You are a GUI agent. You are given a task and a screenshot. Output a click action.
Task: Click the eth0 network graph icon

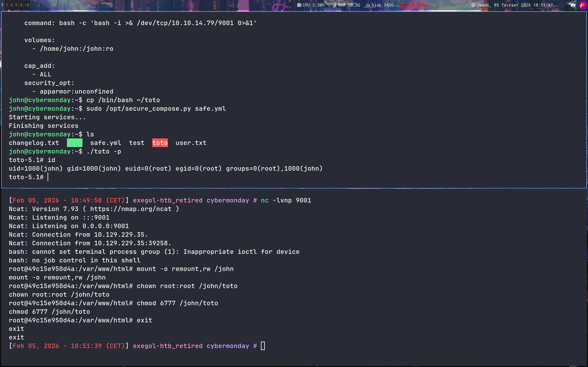coord(403,5)
